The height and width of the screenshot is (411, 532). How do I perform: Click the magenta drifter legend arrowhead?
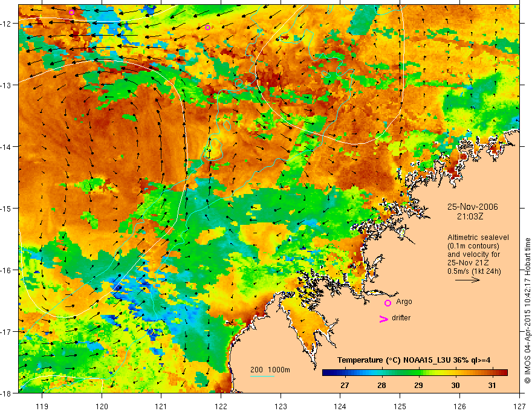pos(383,319)
